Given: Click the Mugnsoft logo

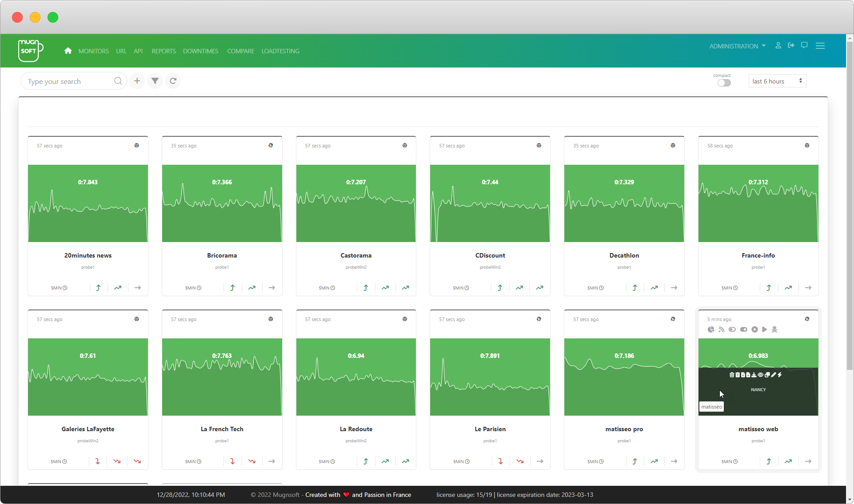Looking at the screenshot, I should 31,51.
